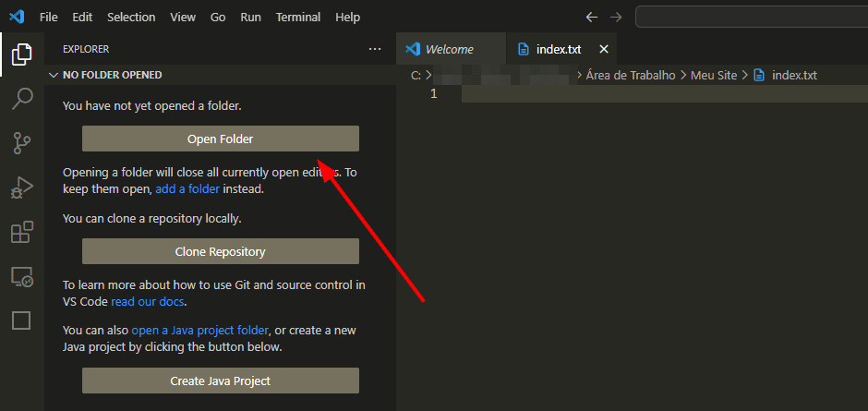This screenshot has height=411, width=868.
Task: Open the 'read our docs' link
Action: [149, 302]
